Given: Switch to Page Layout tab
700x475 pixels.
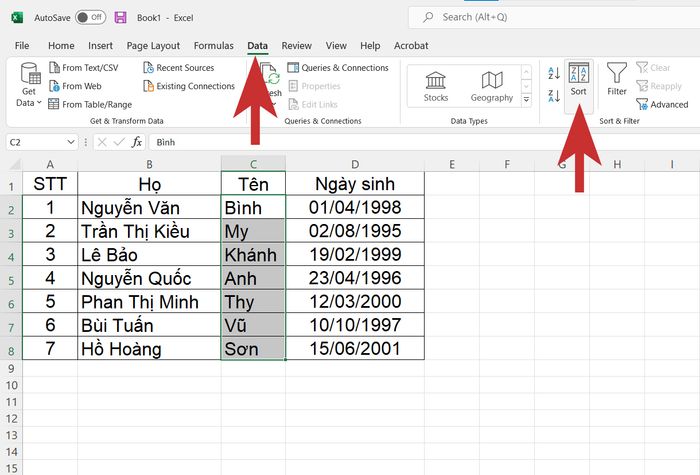Looking at the screenshot, I should pos(153,46).
